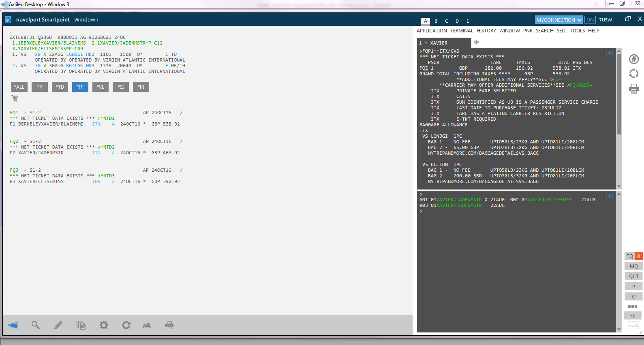
Task: Open the WINDOW menu
Action: [509, 31]
